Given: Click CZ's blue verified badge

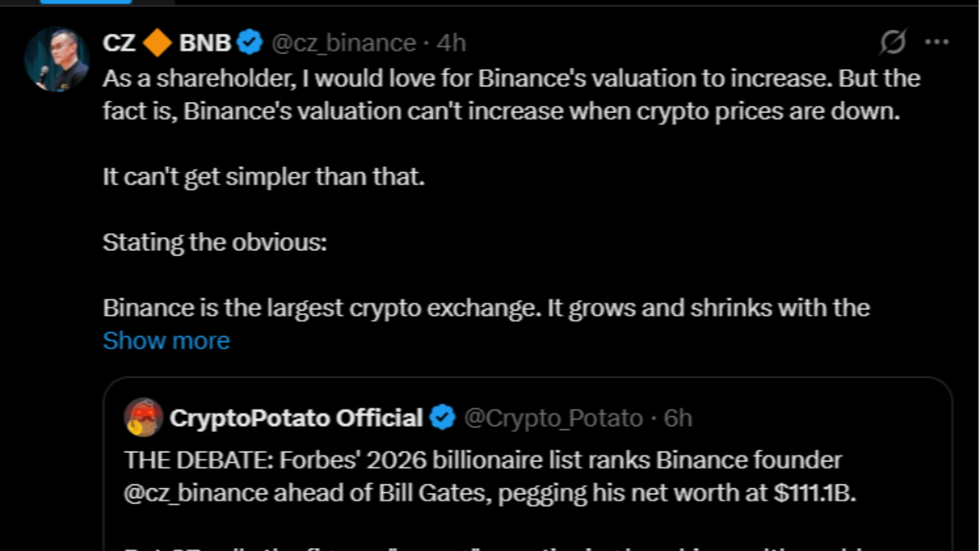Looking at the screenshot, I should [x=250, y=43].
